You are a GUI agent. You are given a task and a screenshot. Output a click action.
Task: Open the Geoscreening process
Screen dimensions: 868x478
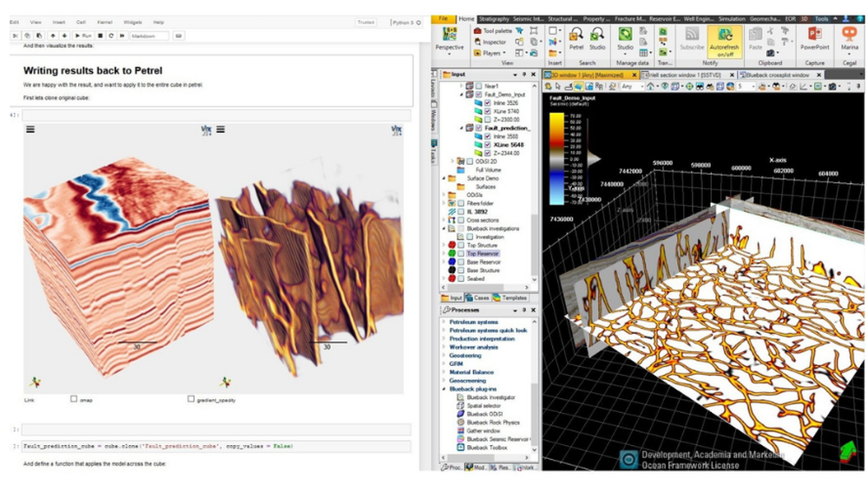467,381
